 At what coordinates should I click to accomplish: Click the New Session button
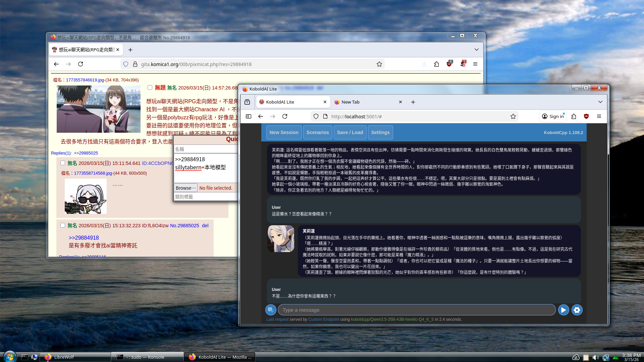pyautogui.click(x=284, y=132)
